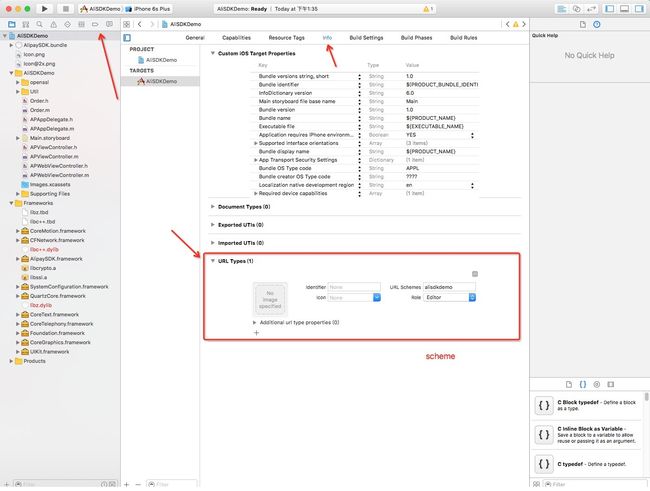Click the Identifier text field

click(x=354, y=287)
